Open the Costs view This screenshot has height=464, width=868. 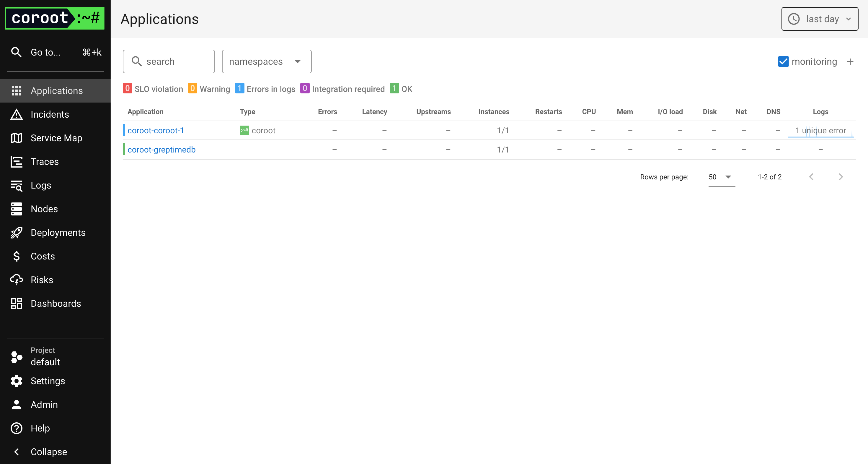(43, 256)
